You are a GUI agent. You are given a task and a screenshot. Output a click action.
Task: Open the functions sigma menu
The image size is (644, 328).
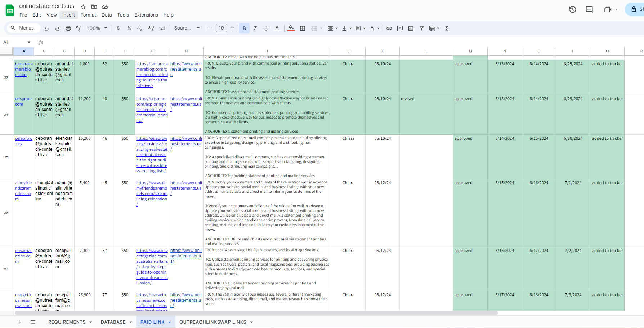(447, 28)
